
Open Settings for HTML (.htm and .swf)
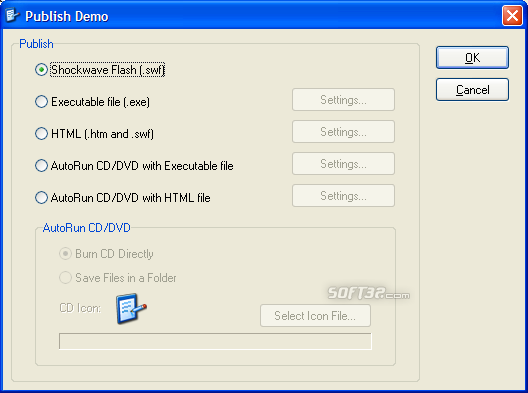(x=343, y=132)
